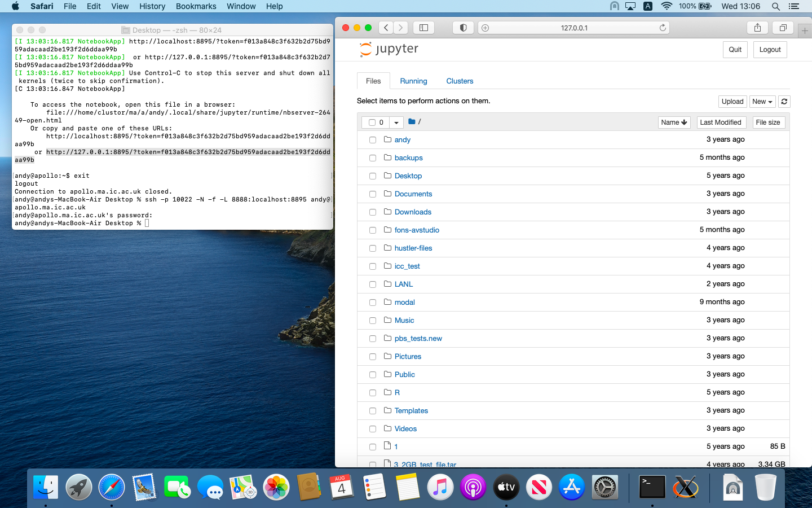
Task: Tick the checkbox for the Documents folder
Action: [373, 194]
